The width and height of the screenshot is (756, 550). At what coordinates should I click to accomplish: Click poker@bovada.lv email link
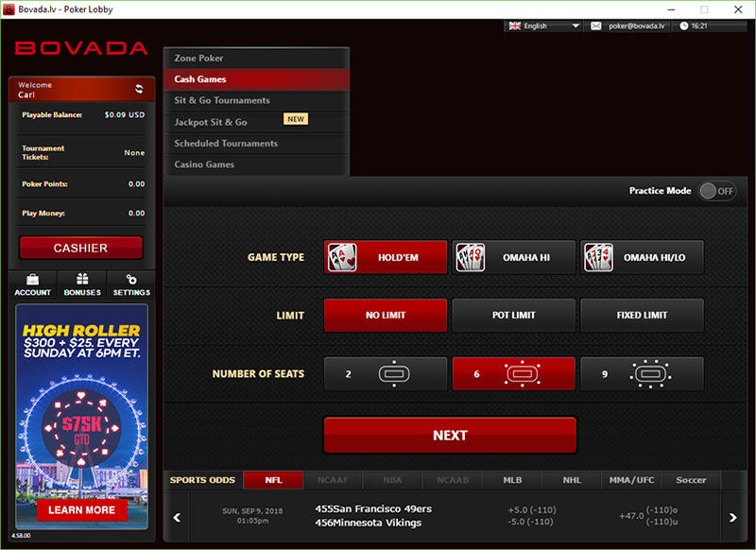pyautogui.click(x=636, y=26)
